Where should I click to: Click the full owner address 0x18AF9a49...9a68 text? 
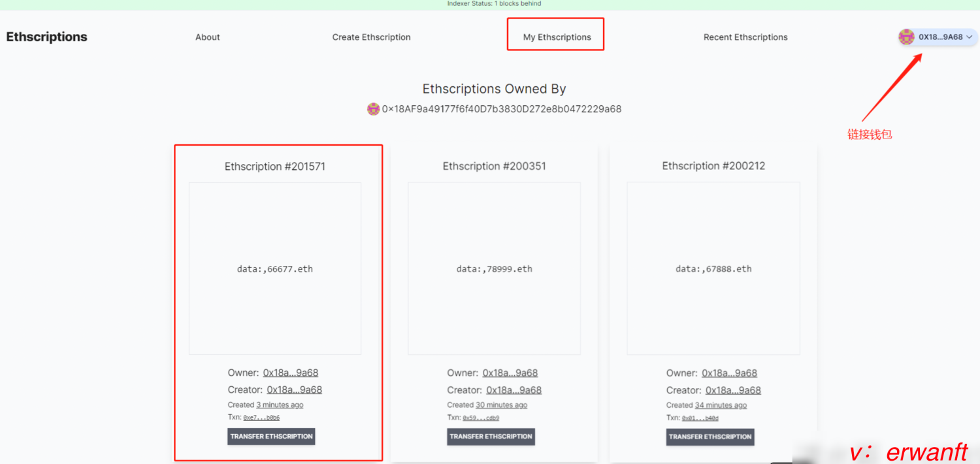pos(502,109)
